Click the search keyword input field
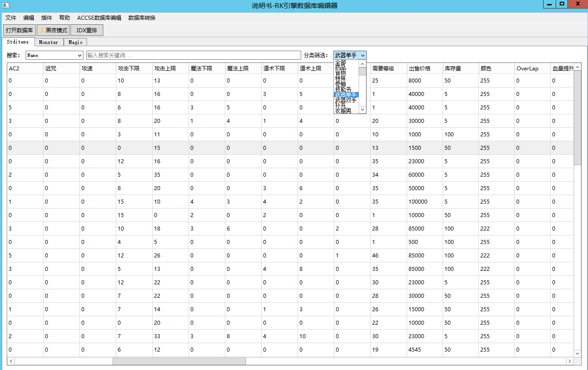This screenshot has width=588, height=370. coord(193,55)
